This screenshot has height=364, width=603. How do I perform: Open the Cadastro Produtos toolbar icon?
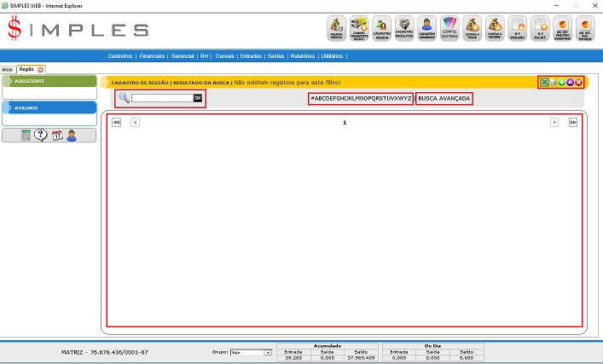(405, 28)
